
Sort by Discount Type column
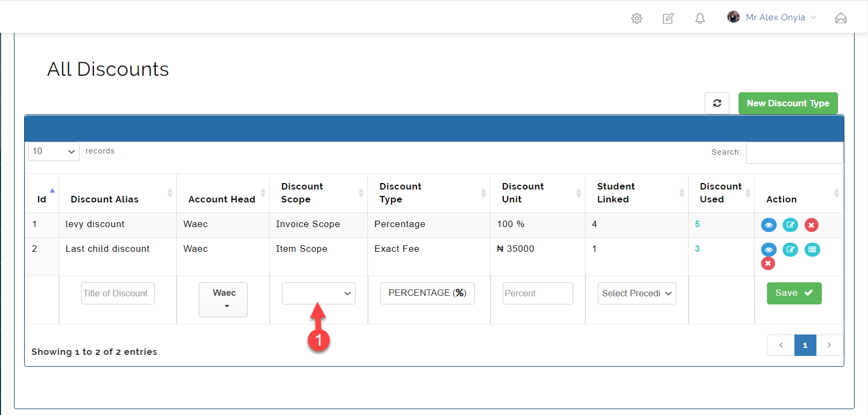coord(429,193)
